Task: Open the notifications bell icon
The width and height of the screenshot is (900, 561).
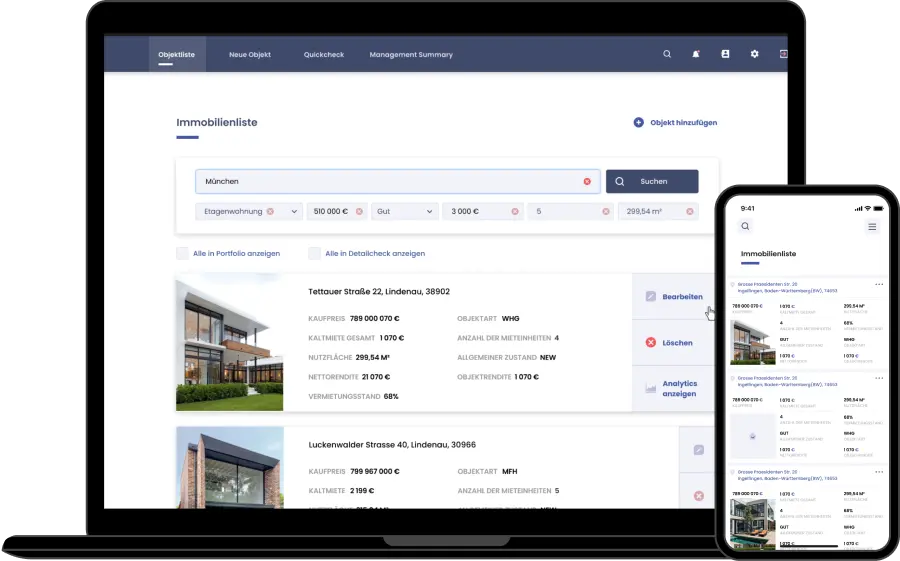Action: 696,54
